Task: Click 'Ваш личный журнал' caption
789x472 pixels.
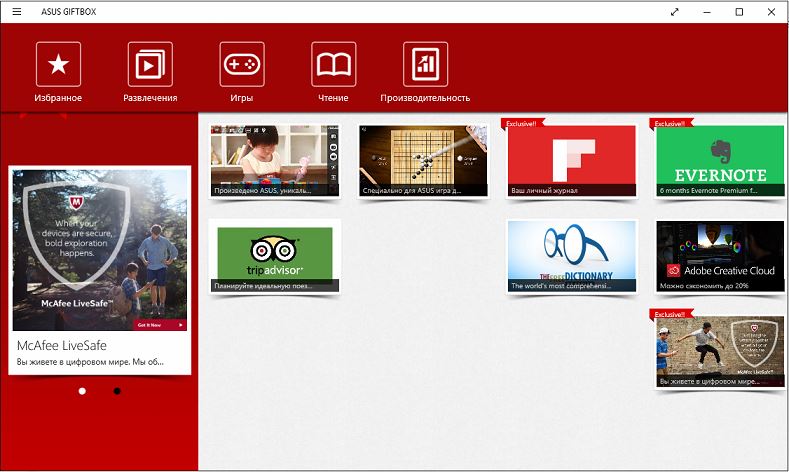Action: pyautogui.click(x=544, y=191)
